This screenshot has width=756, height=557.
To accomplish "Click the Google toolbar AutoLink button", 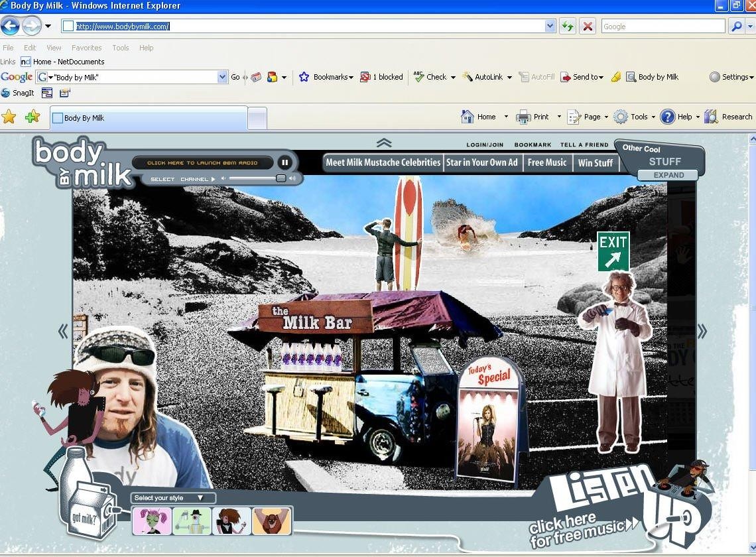I will [482, 77].
